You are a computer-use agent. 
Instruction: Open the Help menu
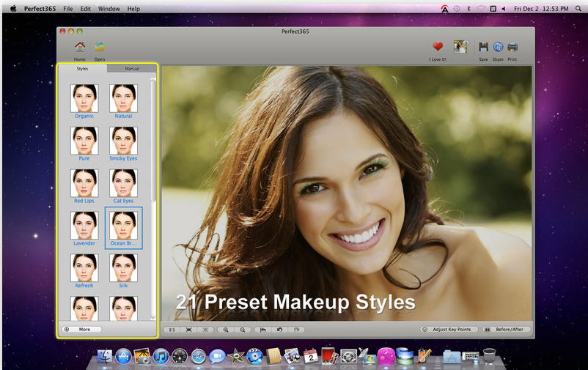point(133,9)
